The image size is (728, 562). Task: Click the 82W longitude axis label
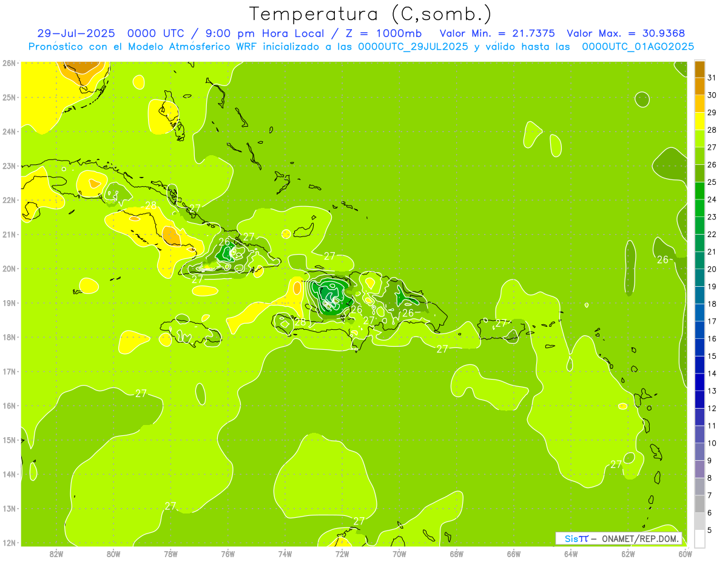[x=56, y=554]
